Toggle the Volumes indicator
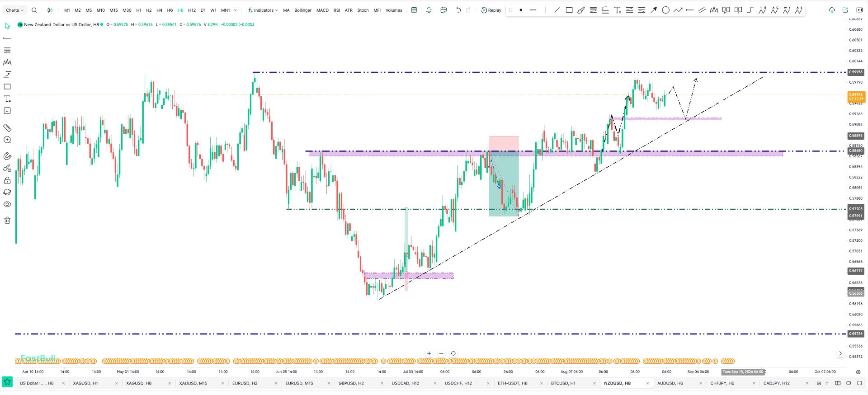Image resolution: width=868 pixels, height=395 pixels. (394, 10)
